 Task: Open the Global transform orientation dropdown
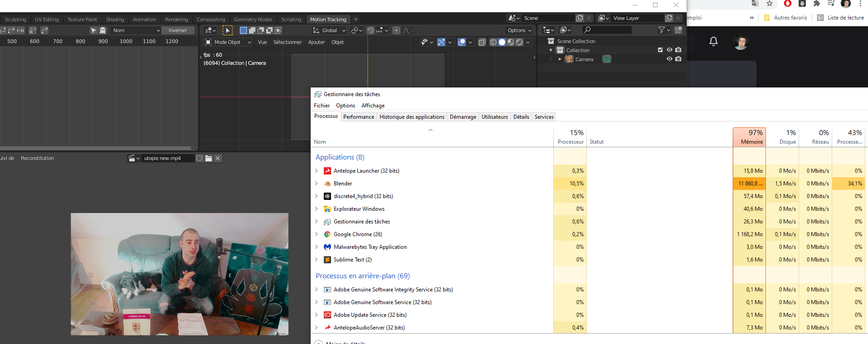click(329, 30)
